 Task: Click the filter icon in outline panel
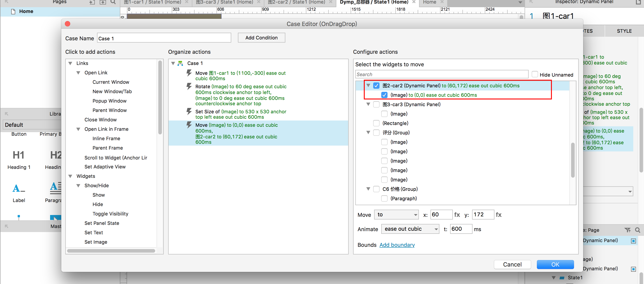click(627, 230)
